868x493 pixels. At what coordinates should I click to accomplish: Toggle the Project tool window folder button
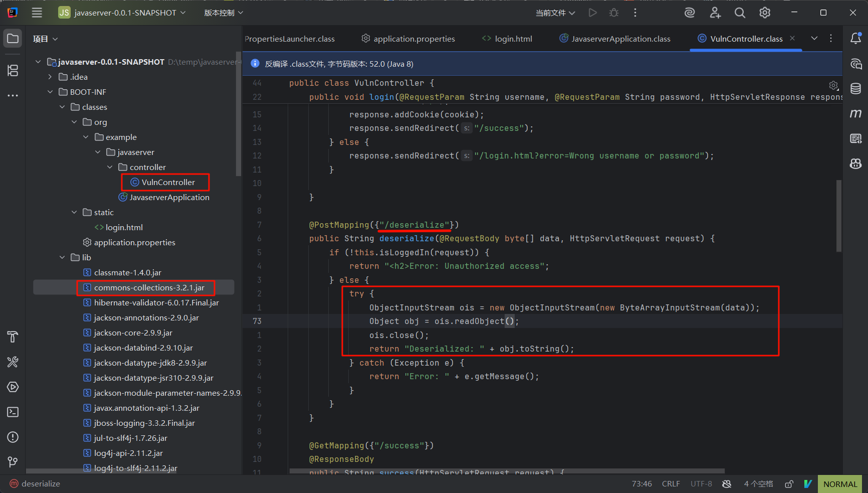(x=13, y=39)
